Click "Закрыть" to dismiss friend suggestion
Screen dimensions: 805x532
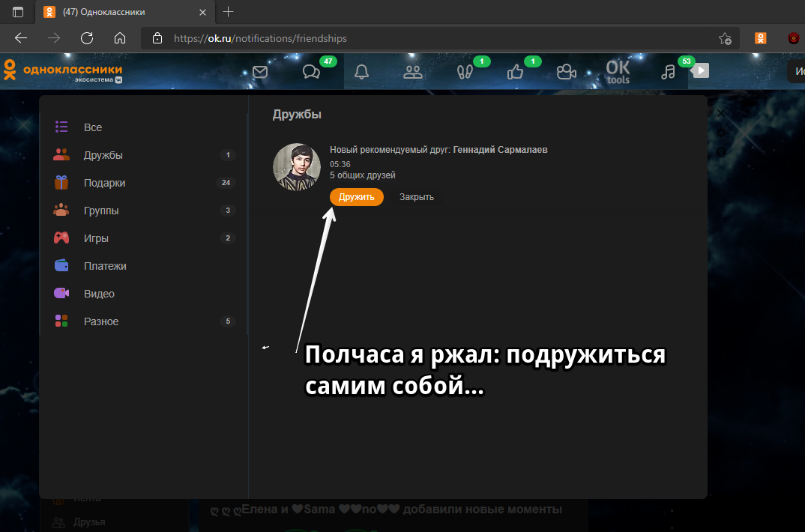416,197
